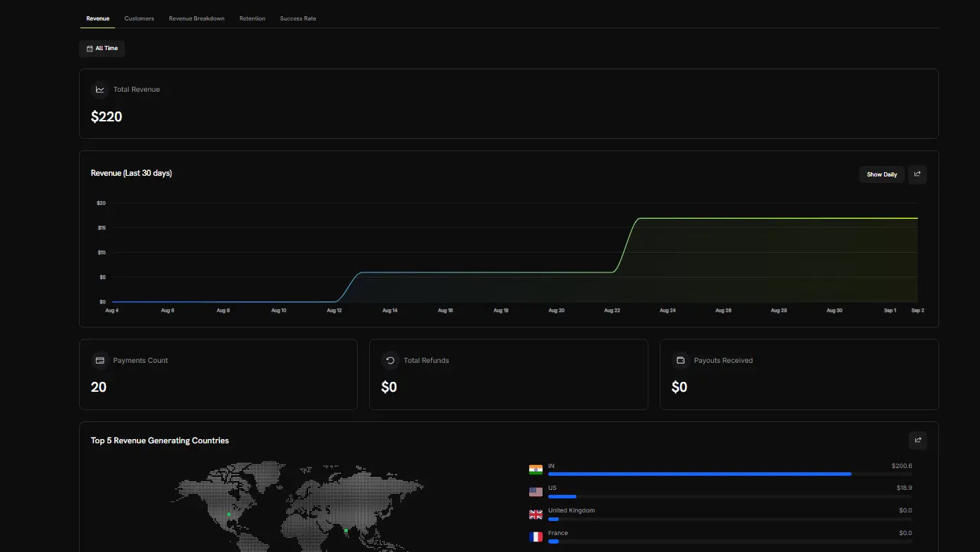Open the All Time date filter
This screenshot has width=980, height=552.
click(x=102, y=48)
